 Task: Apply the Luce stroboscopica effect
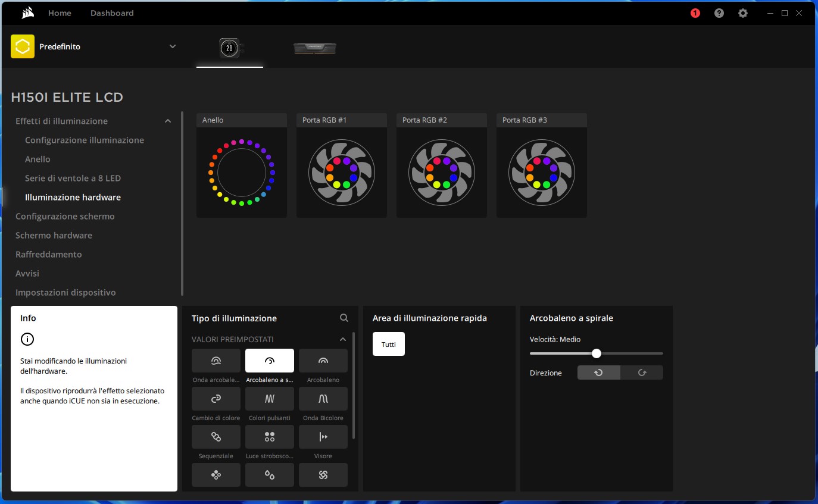270,437
